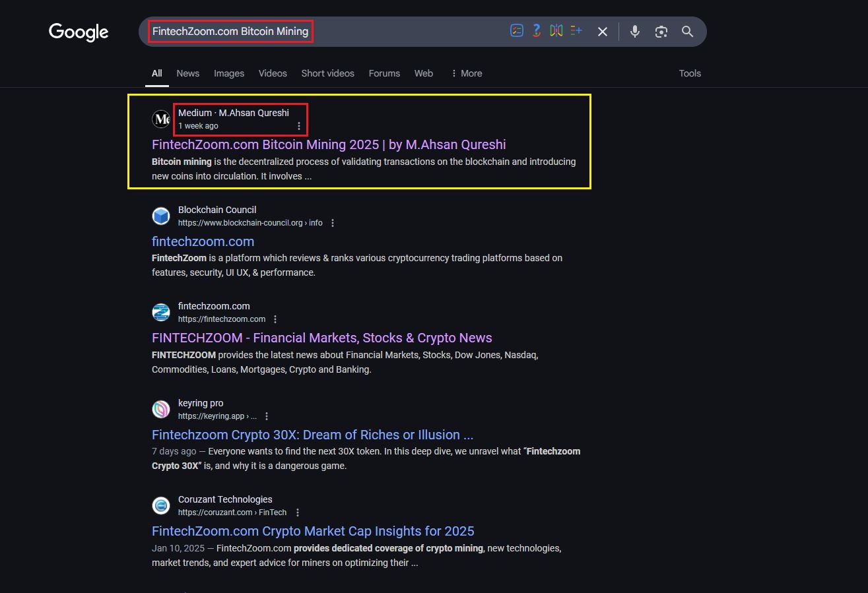Click the colorful question mark icon
The height and width of the screenshot is (593, 868).
(537, 31)
